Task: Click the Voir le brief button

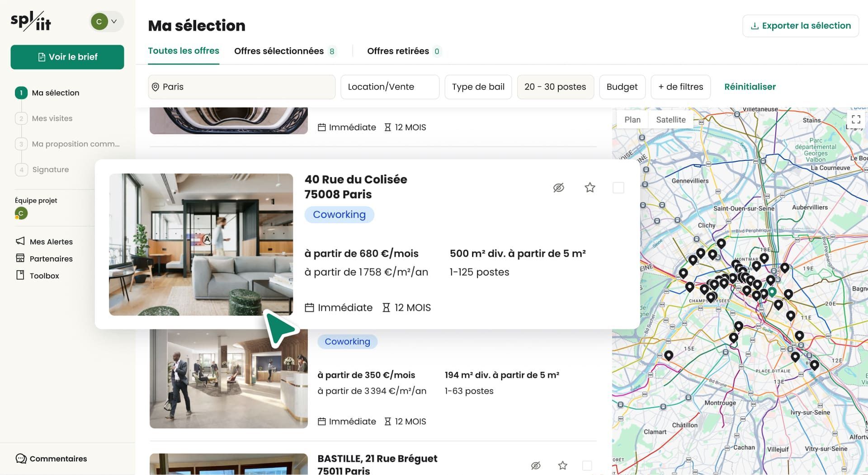Action: pyautogui.click(x=67, y=57)
